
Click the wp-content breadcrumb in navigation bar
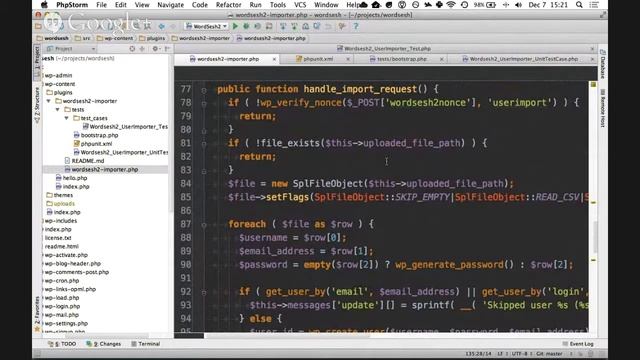(x=115, y=38)
